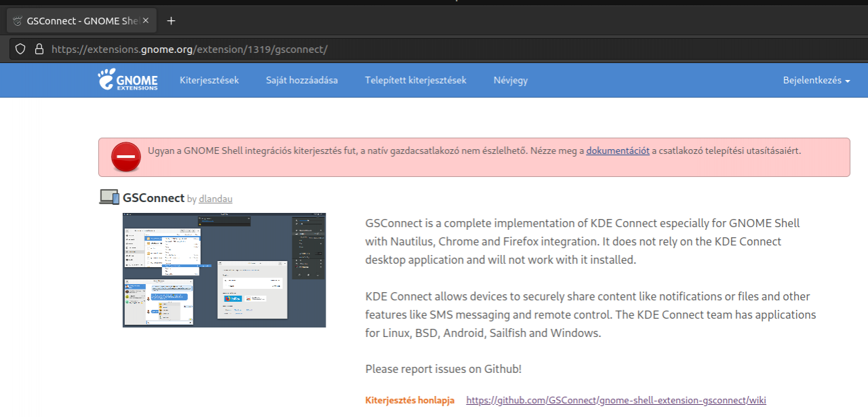The image size is (868, 417).
Task: Follow the dokumentációt link in the warning
Action: (618, 151)
